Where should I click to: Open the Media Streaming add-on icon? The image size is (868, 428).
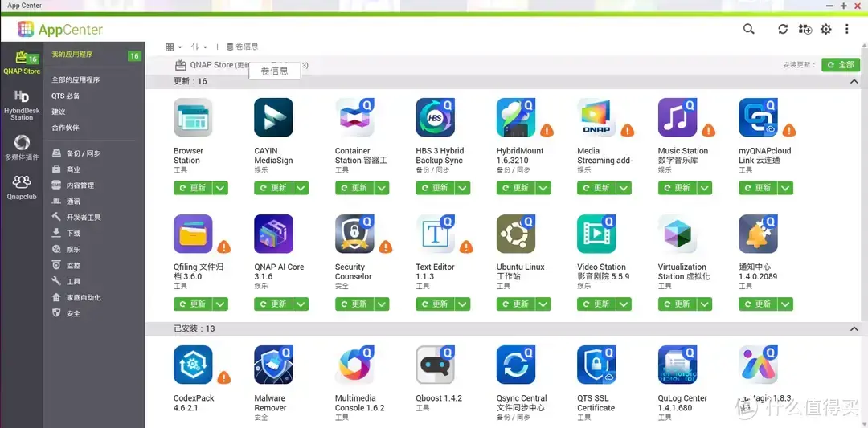click(596, 117)
